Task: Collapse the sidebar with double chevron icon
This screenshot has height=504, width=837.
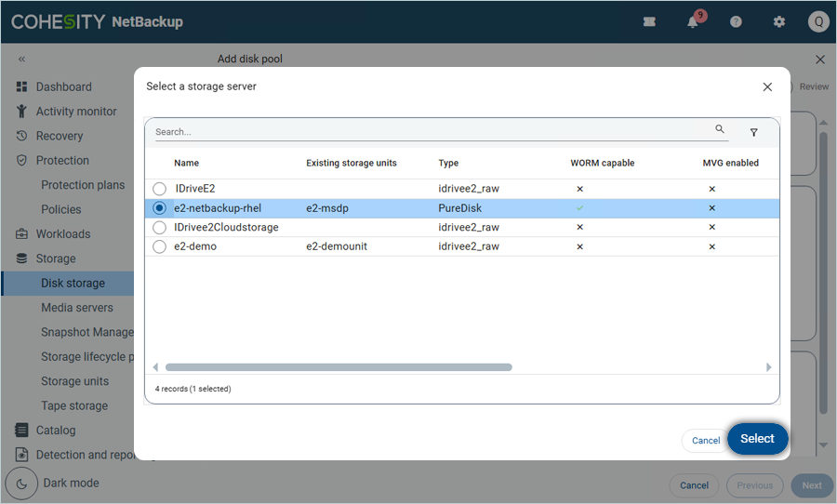Action: 21,59
